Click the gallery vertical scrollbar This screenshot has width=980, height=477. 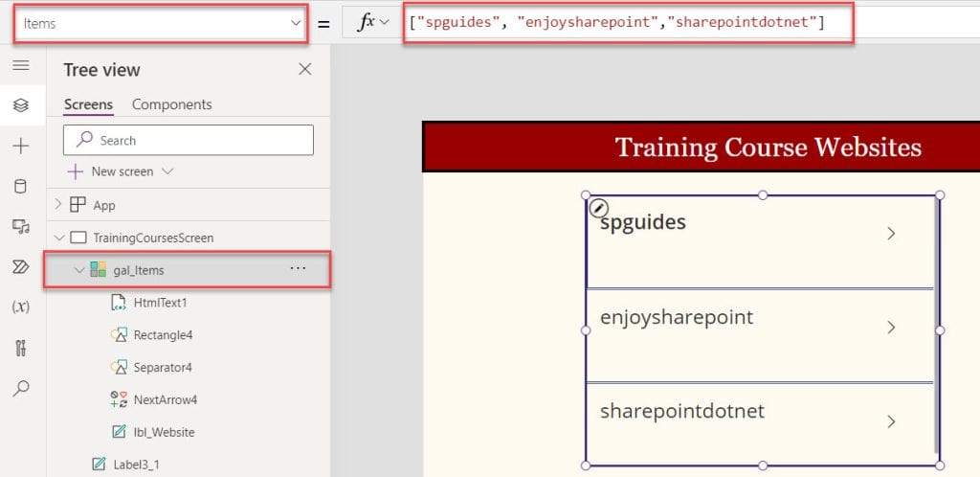936,325
